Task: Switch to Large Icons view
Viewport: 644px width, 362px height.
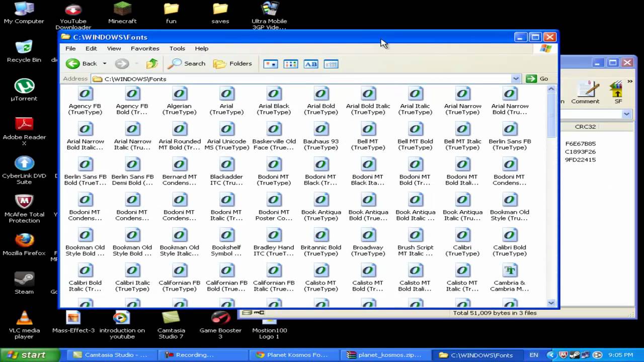Action: (271, 64)
